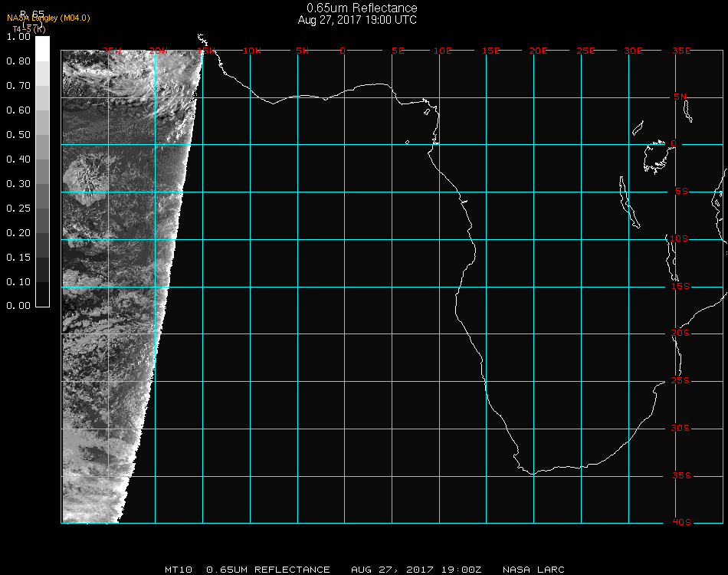Click the 0.00 colorbar label
Screen dimensions: 728x575
(18, 306)
